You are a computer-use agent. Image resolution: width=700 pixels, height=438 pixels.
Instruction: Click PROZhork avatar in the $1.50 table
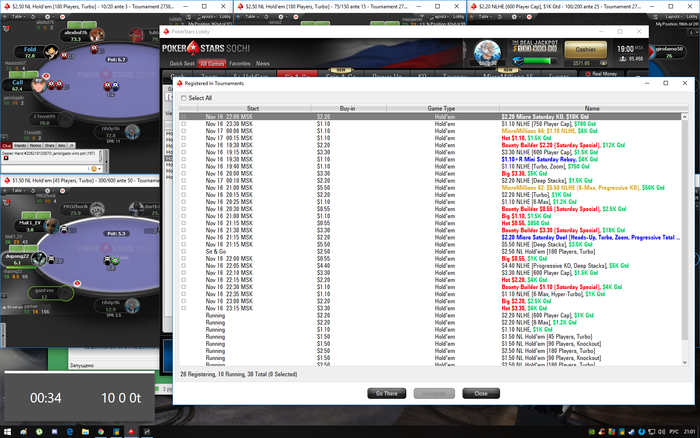(97, 209)
